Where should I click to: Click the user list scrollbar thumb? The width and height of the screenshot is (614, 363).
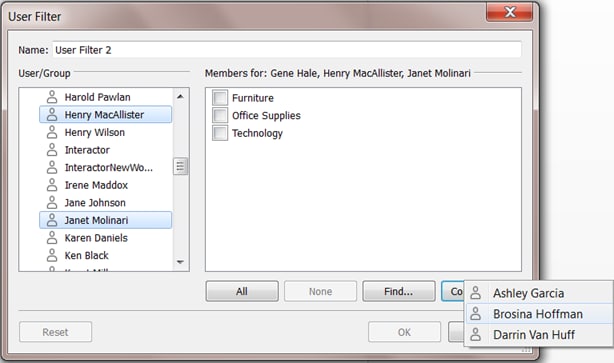(x=180, y=166)
